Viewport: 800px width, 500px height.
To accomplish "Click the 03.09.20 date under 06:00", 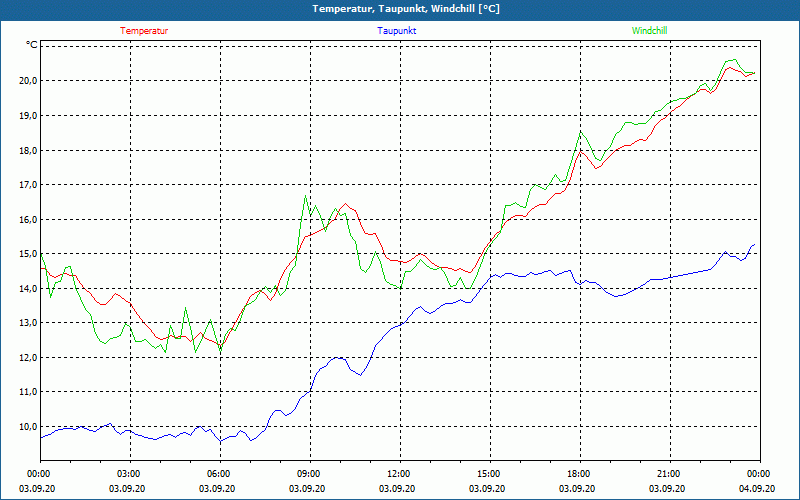I will [217, 488].
